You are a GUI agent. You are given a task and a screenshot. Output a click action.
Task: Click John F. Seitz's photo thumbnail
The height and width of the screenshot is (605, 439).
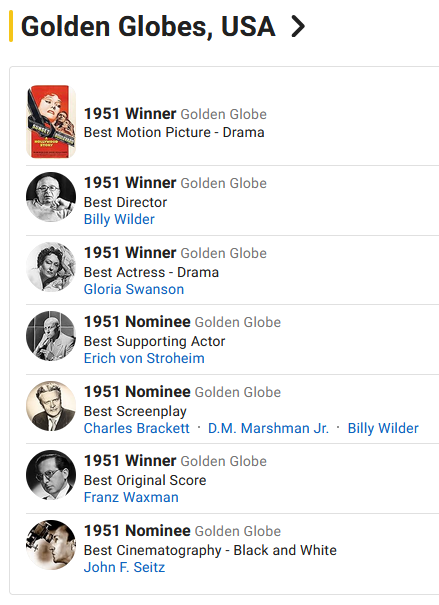point(51,545)
